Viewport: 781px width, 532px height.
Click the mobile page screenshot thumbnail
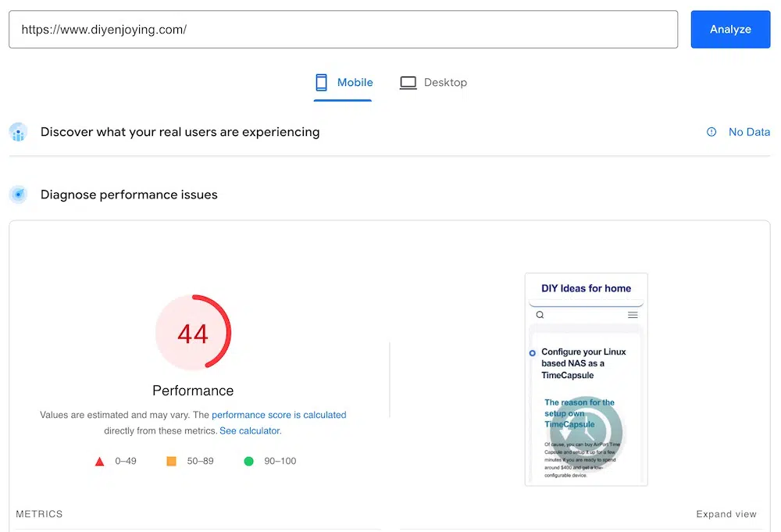coord(587,380)
